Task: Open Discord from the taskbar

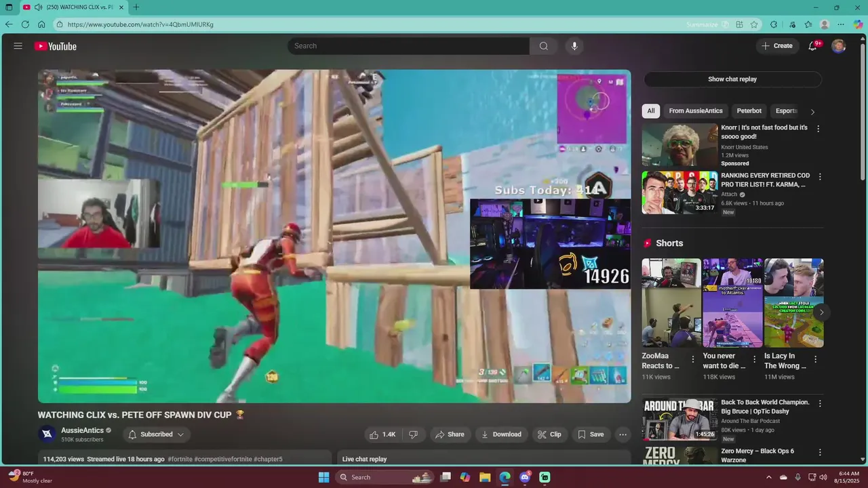Action: (524, 477)
